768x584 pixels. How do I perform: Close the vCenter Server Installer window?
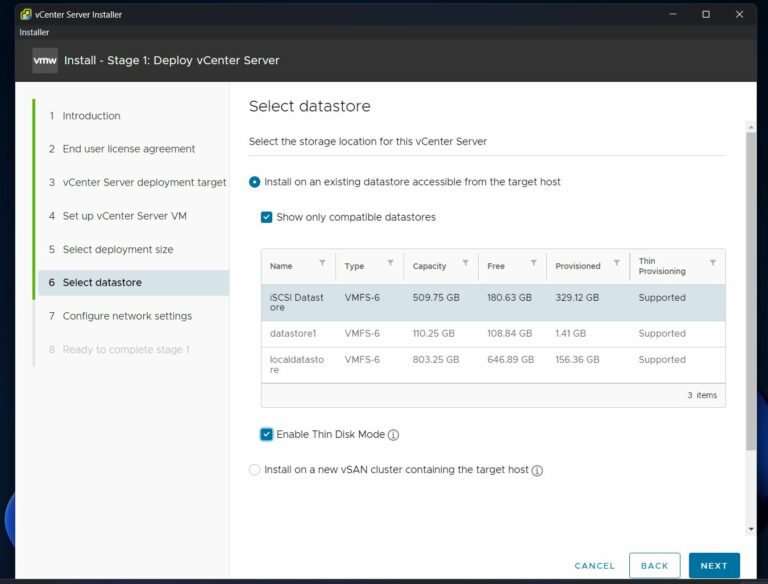pos(740,14)
